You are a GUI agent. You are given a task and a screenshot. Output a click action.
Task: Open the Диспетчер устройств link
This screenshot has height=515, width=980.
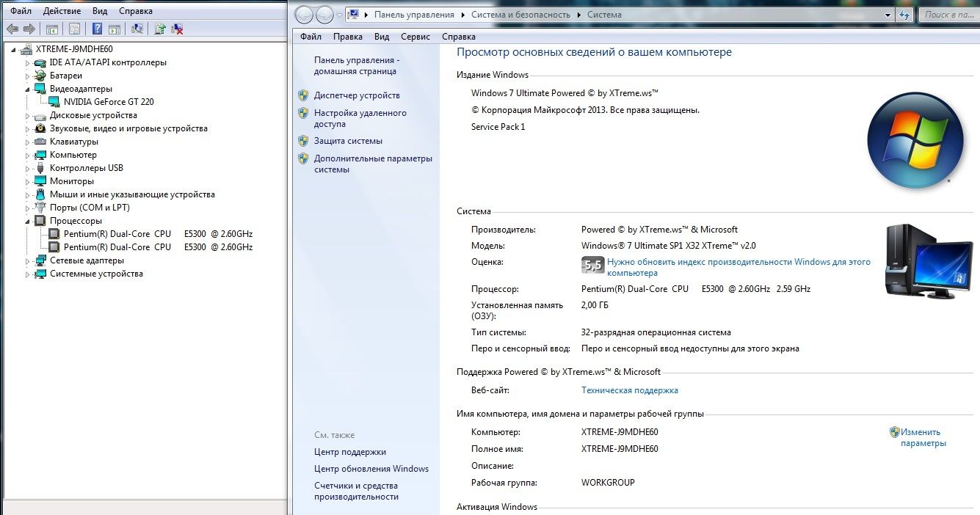pyautogui.click(x=357, y=95)
